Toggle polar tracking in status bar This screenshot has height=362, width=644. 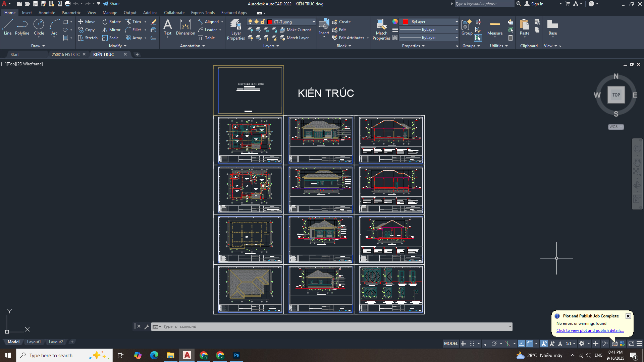tap(494, 344)
